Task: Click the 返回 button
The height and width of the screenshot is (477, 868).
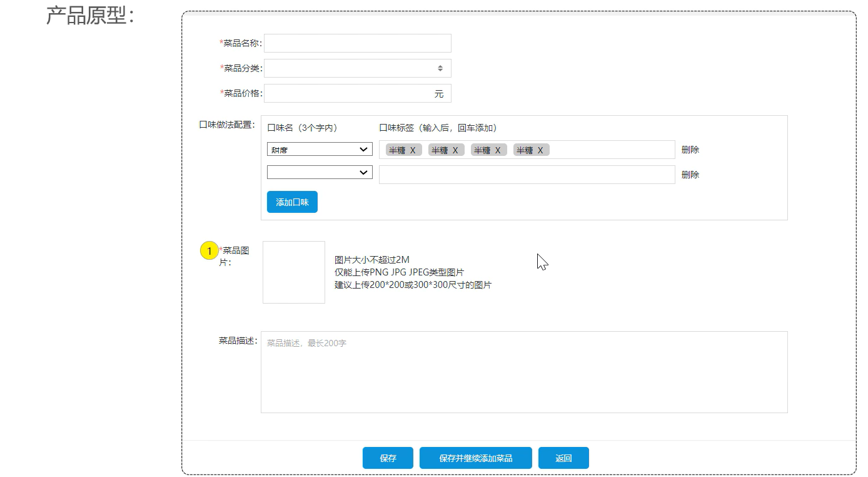Action: pos(563,458)
